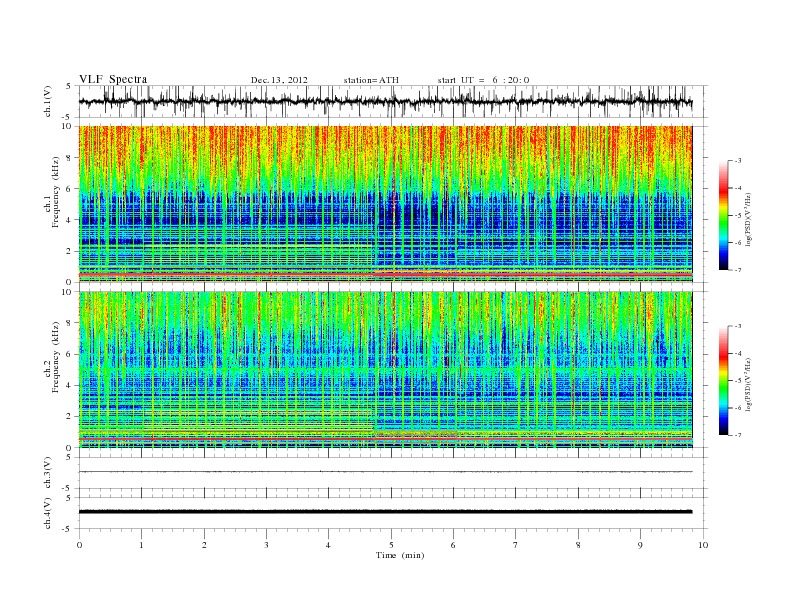
Task: Click the ch.3 voltage trace line
Action: click(x=385, y=472)
